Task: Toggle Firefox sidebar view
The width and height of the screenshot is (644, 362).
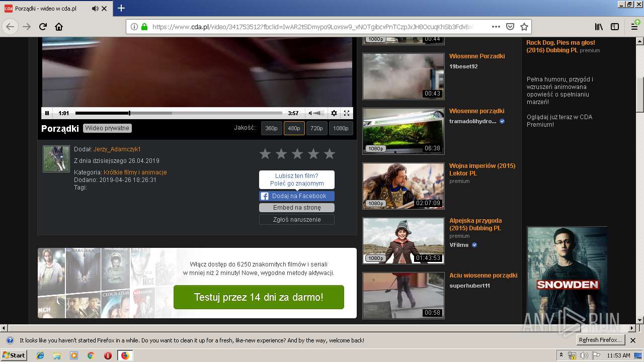Action: [x=615, y=27]
